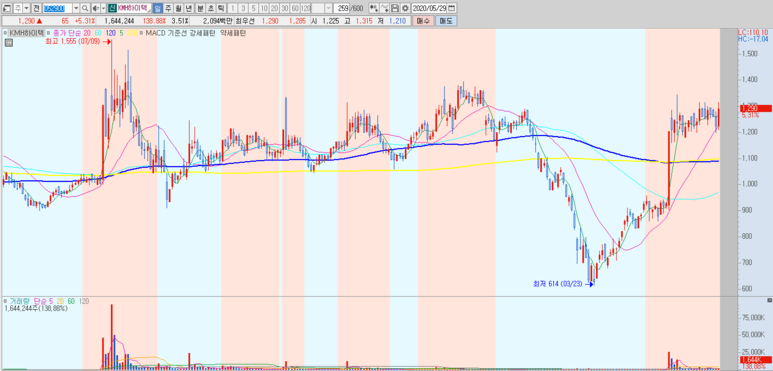773x371 pixels.
Task: Click the 2,094백만 trade value
Action: click(x=218, y=21)
